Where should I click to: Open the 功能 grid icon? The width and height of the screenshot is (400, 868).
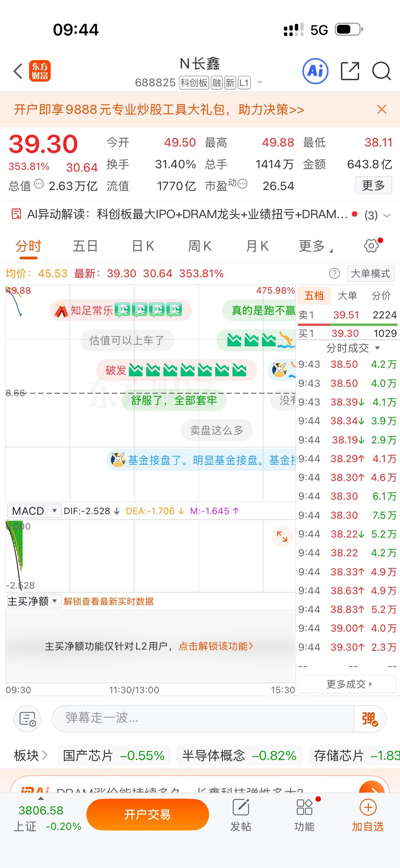pyautogui.click(x=304, y=807)
